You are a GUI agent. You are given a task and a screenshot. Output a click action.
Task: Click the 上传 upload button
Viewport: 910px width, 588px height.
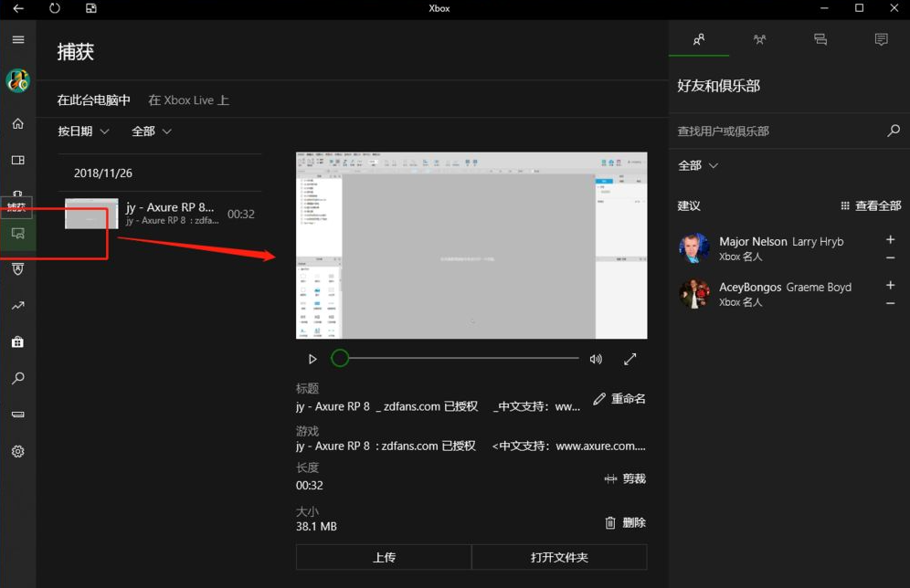pos(384,557)
